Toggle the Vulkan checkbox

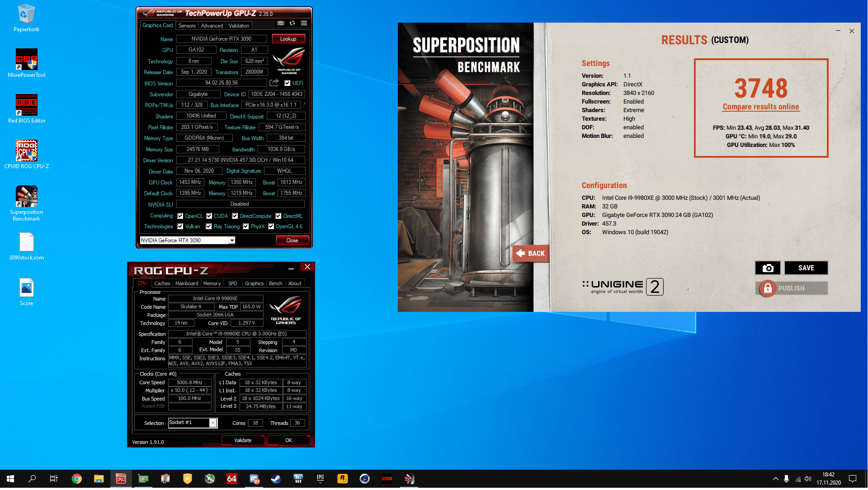tap(180, 226)
